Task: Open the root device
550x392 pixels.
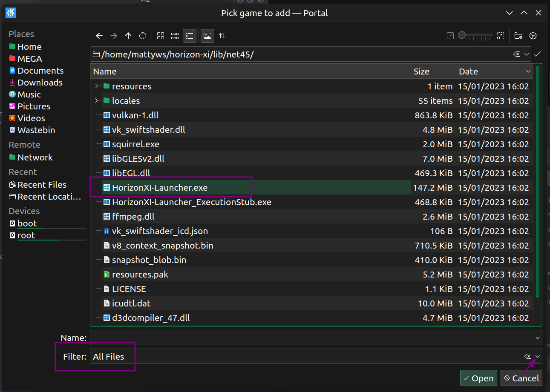Action: pos(26,235)
